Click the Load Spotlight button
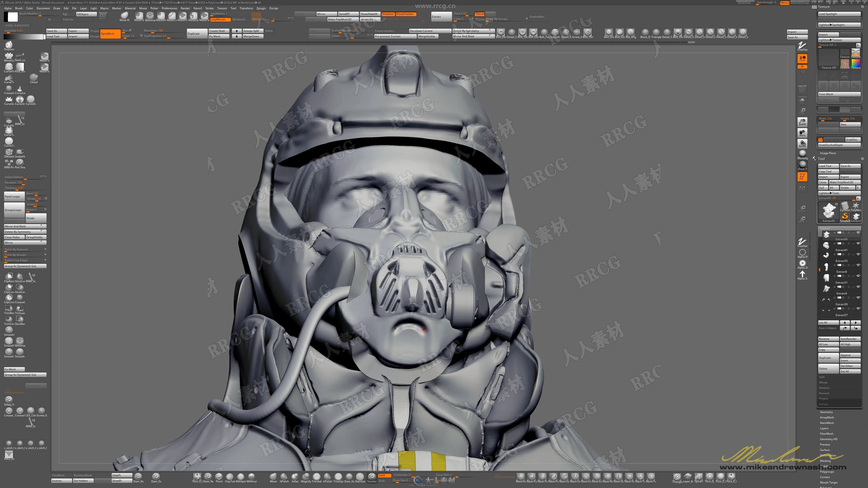 point(839,14)
